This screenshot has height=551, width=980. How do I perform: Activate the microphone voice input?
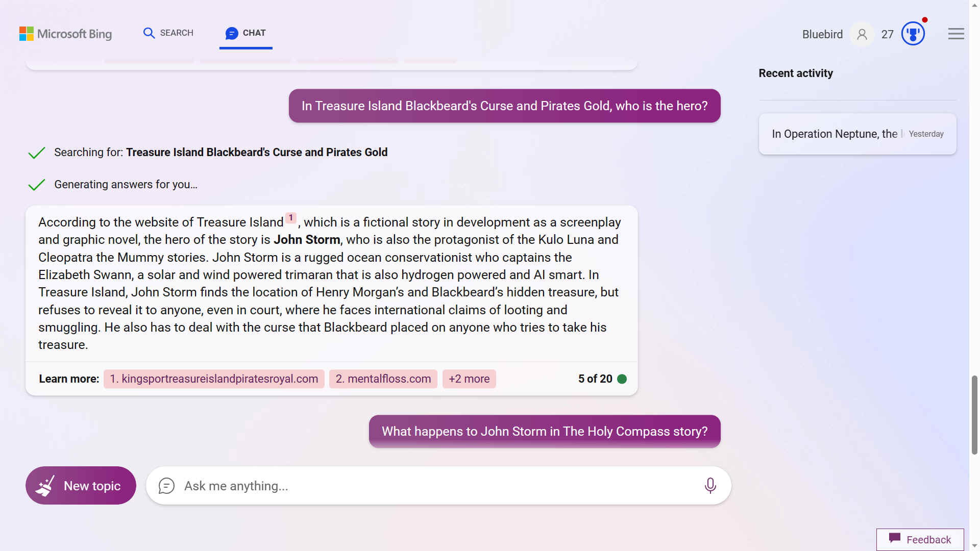(x=710, y=486)
